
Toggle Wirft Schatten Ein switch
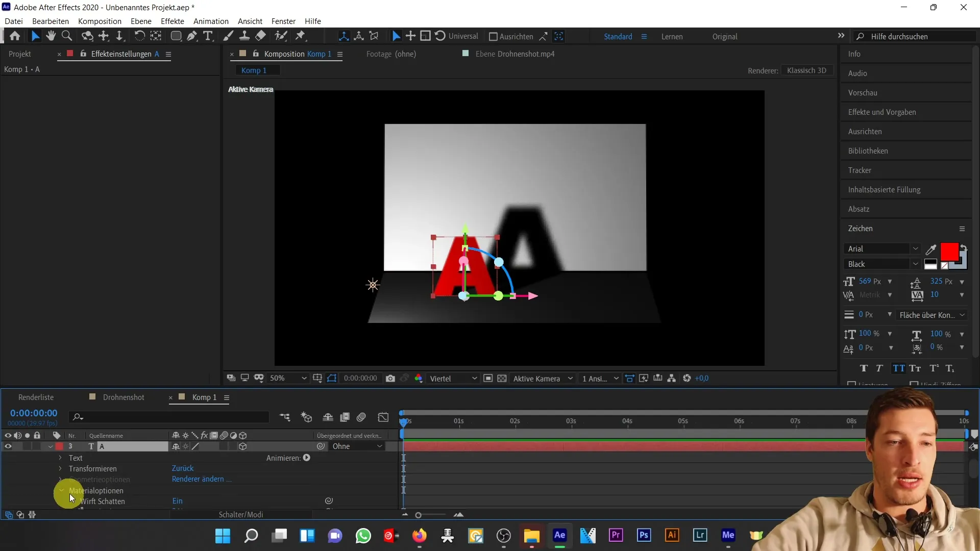(x=178, y=501)
